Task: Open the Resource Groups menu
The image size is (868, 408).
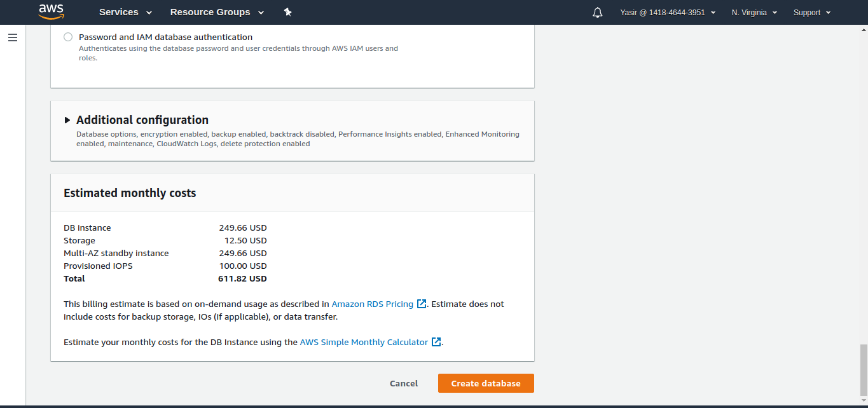Action: (217, 12)
